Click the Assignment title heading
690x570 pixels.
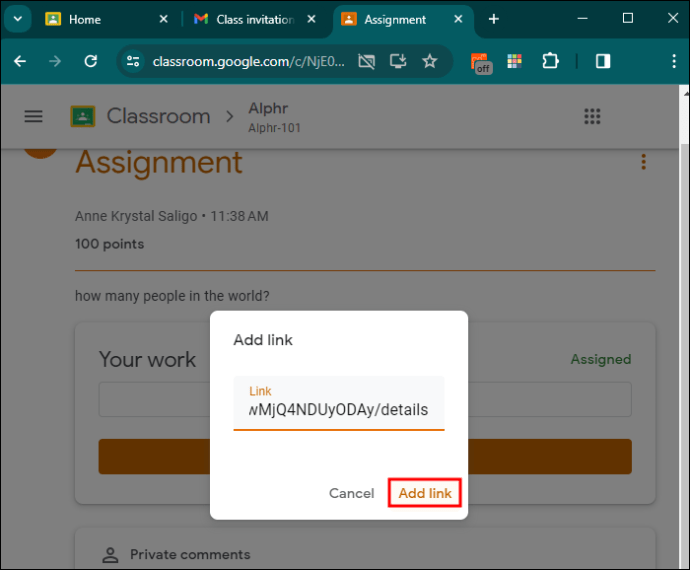coord(159,162)
